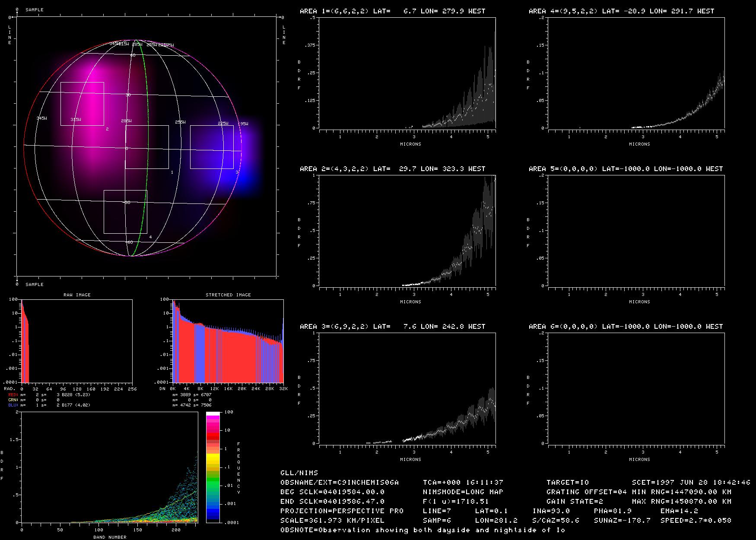Click the FREQUENCY color scale bar

pyautogui.click(x=213, y=467)
